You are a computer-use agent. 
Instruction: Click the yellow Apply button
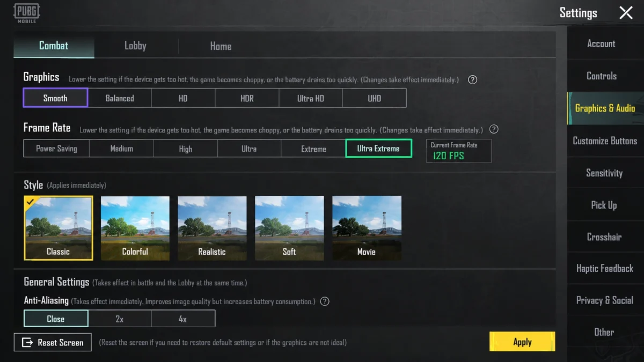(x=522, y=342)
